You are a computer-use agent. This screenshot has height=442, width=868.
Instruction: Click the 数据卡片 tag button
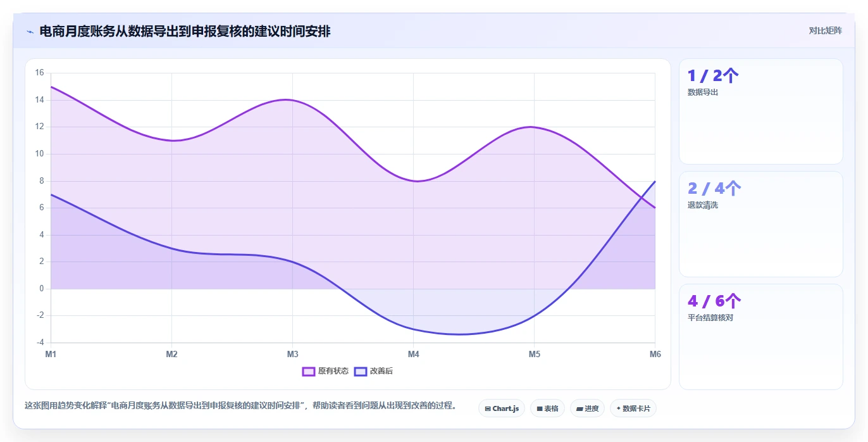[x=633, y=408]
